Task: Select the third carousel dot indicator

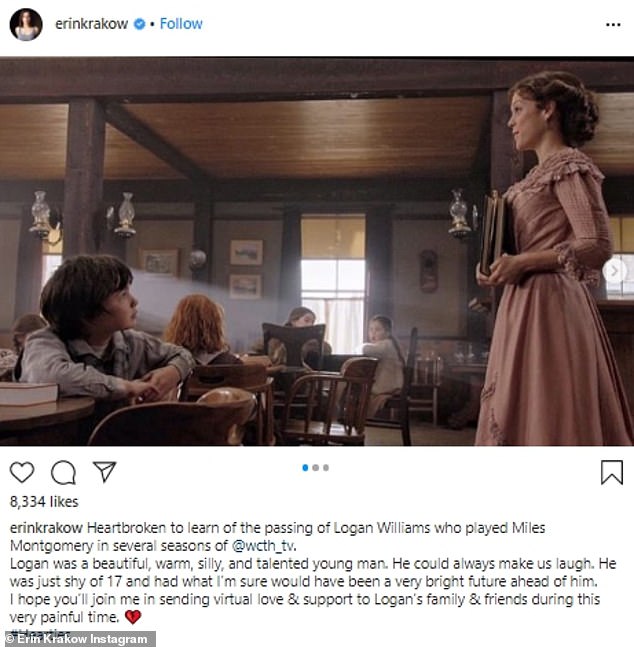Action: pyautogui.click(x=326, y=468)
